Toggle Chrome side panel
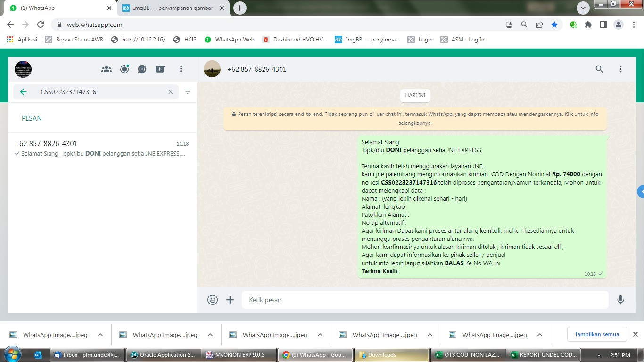Viewport: 644px width, 362px height. click(x=603, y=25)
